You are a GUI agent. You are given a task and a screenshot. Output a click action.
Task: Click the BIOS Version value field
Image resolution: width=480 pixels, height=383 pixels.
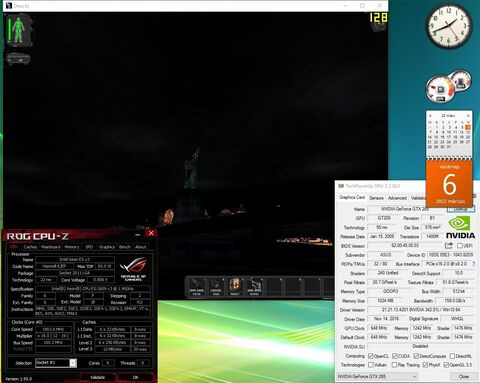tap(405, 246)
